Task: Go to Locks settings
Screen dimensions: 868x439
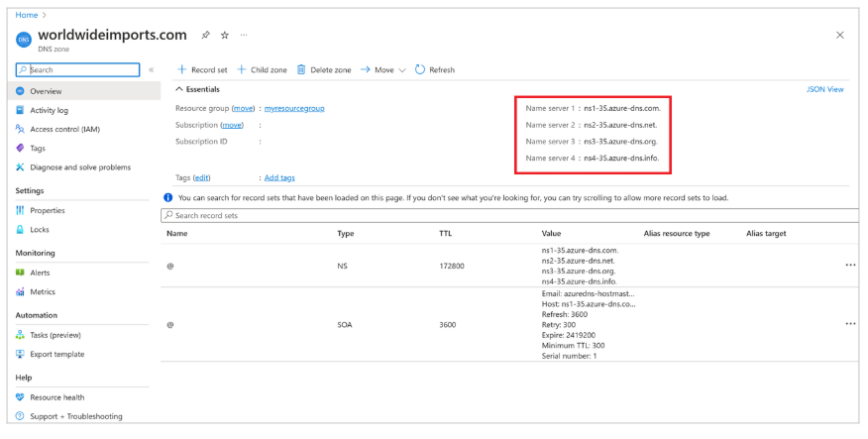Action: click(41, 229)
